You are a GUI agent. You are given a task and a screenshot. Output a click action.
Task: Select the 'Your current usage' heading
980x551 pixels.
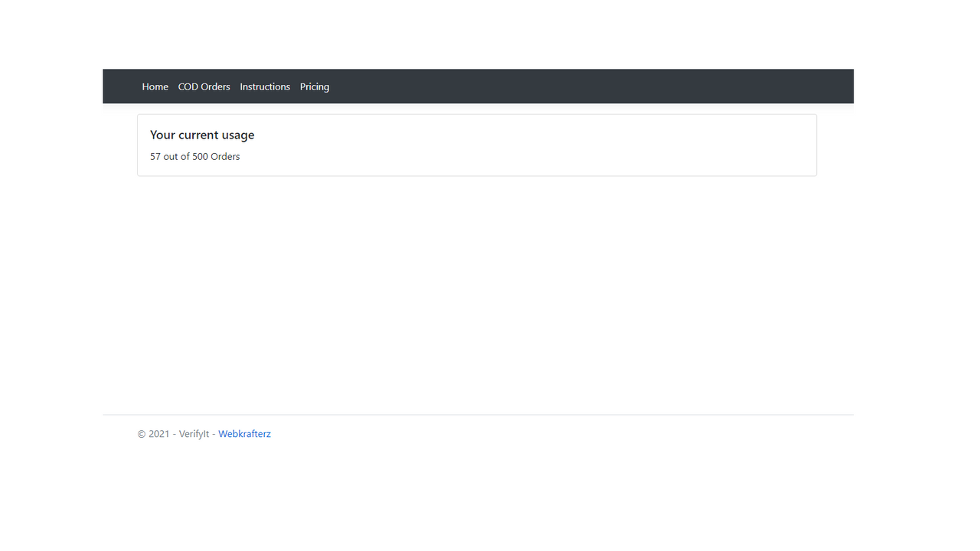(x=202, y=135)
